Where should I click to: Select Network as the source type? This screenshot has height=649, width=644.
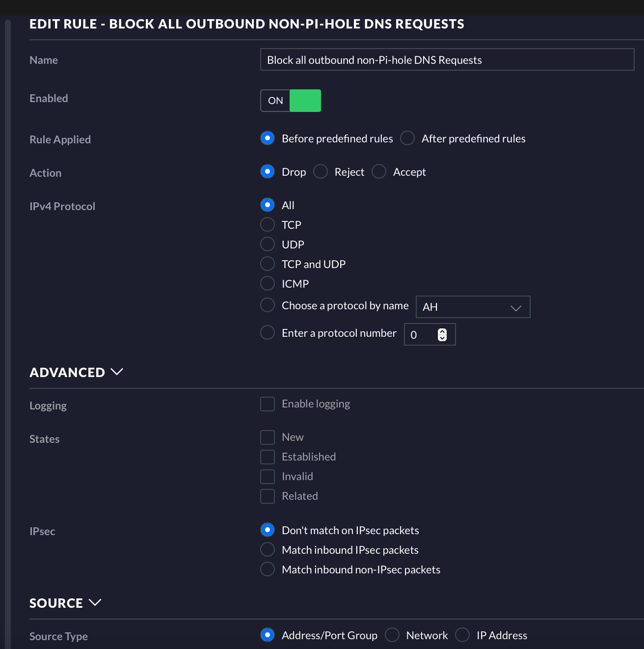tap(392, 635)
